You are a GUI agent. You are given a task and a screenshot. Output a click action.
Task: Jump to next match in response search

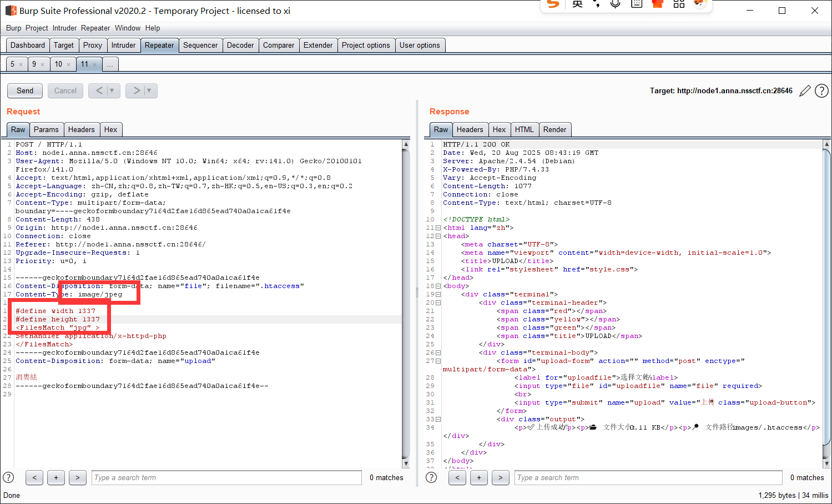tap(501, 477)
